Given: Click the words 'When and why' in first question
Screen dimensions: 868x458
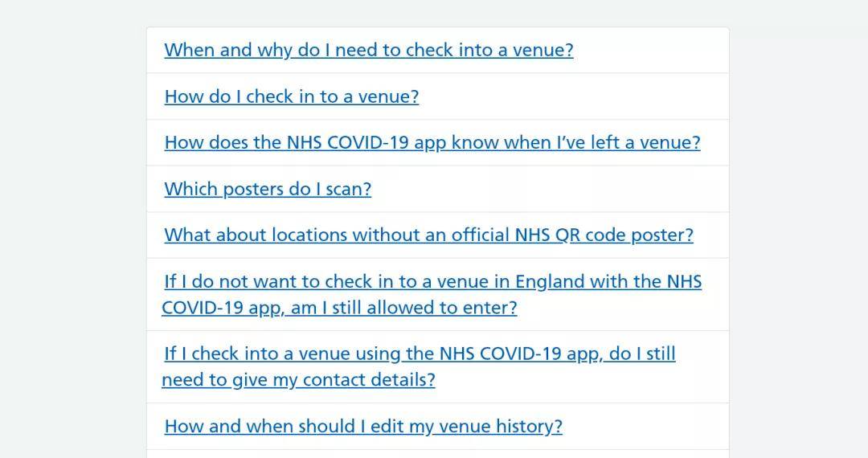Looking at the screenshot, I should (228, 51).
